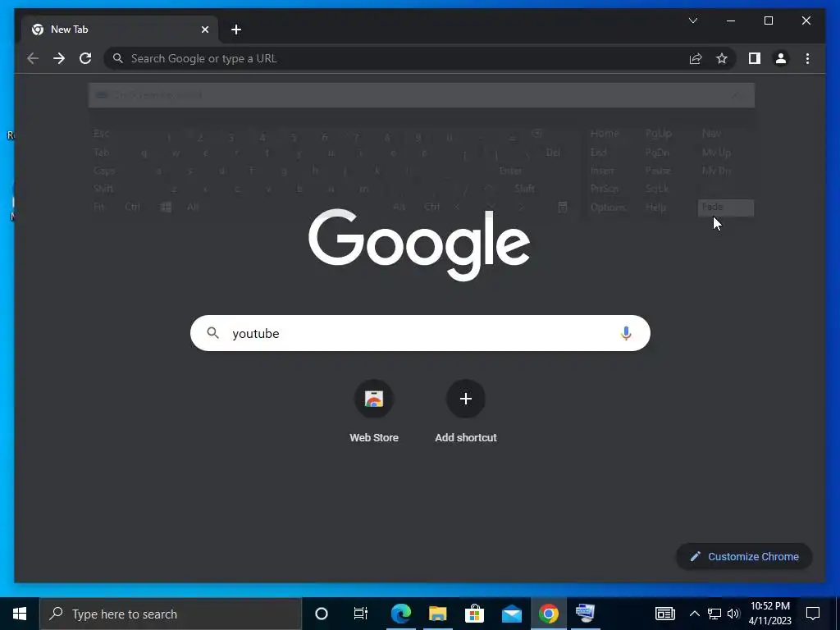Click the Pause key on the on-screen keyboard

click(658, 171)
